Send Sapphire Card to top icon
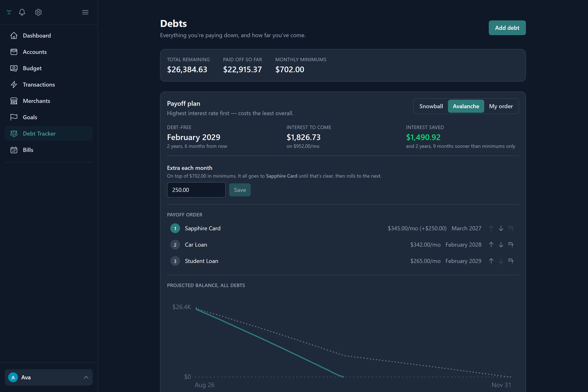 point(510,228)
